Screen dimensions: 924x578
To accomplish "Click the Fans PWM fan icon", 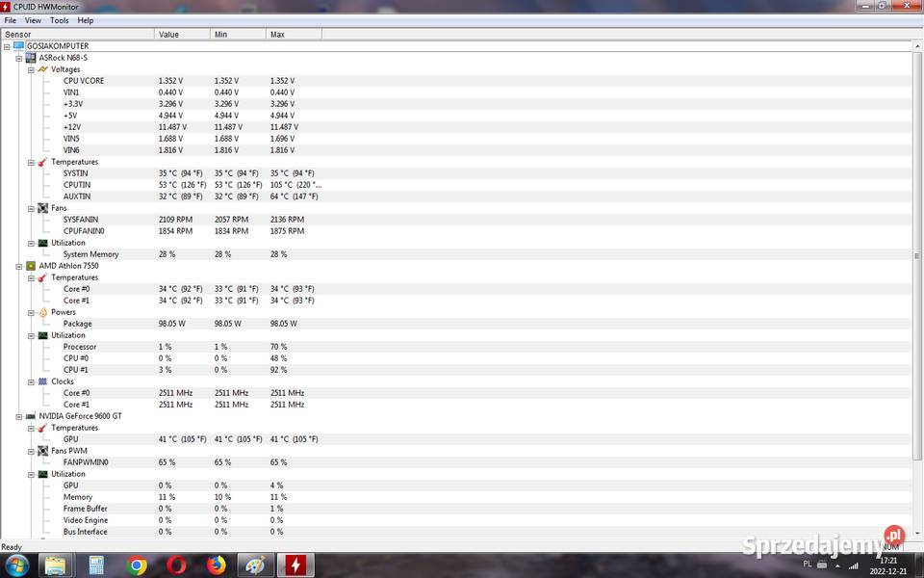I will (x=42, y=451).
